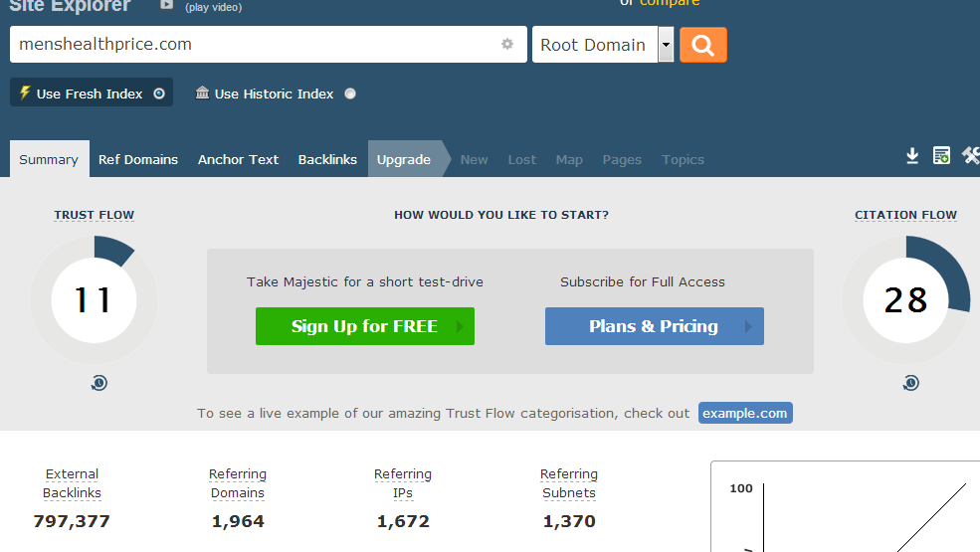Click the 1,672 referring IPs value
Screen dimensions: 980x552
[x=403, y=521]
